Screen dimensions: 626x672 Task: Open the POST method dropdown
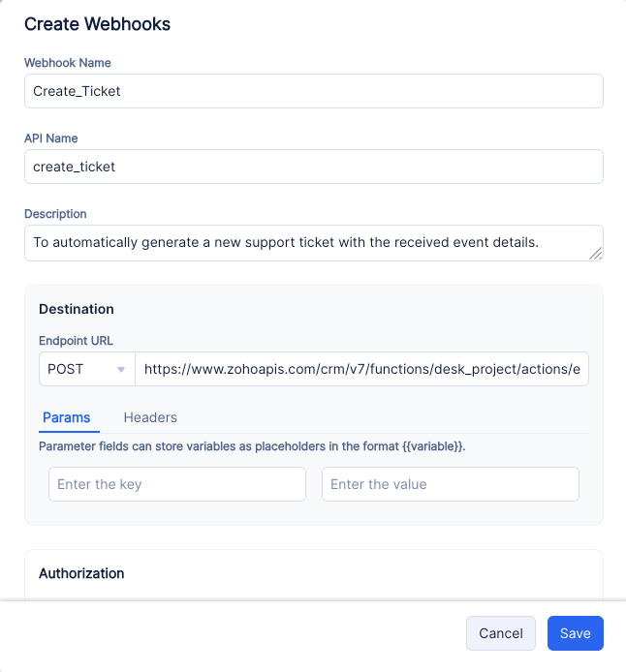tap(86, 369)
